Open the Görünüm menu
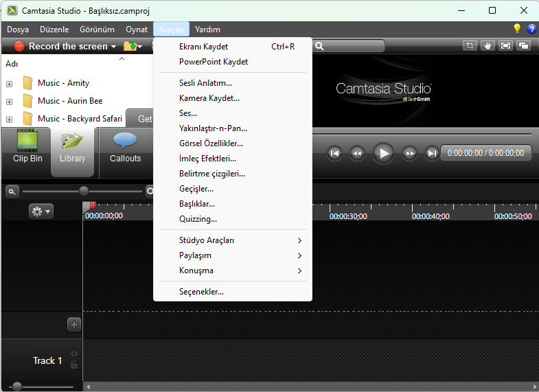The width and height of the screenshot is (539, 392). point(97,30)
